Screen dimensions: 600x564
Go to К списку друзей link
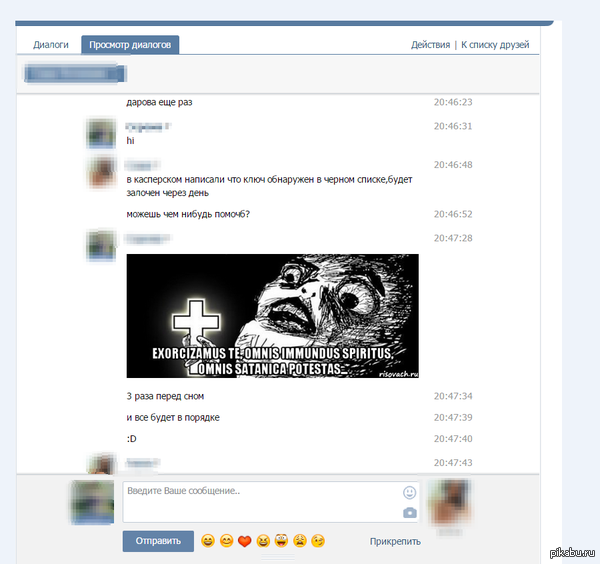point(495,45)
